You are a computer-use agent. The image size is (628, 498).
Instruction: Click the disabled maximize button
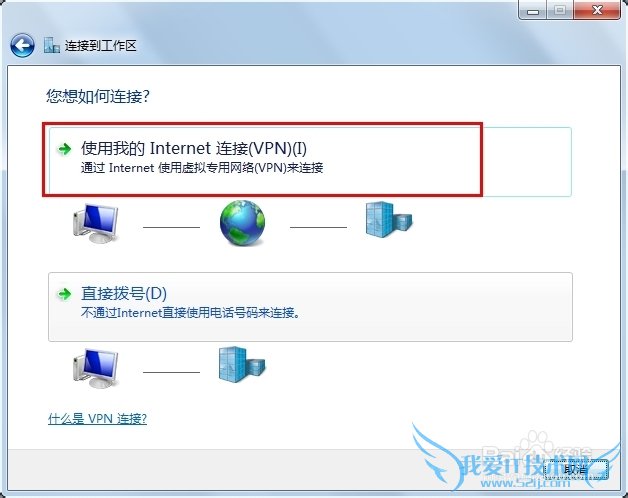pos(560,10)
